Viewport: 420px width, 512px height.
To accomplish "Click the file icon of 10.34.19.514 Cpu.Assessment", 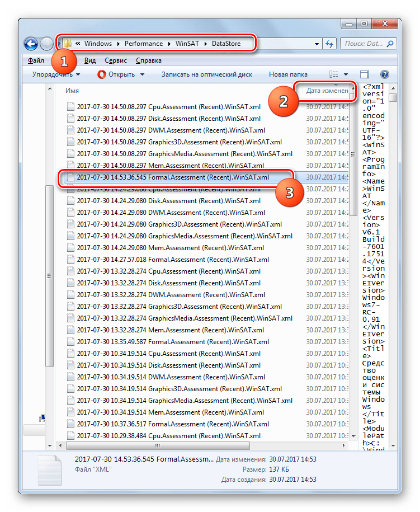I will [70, 354].
